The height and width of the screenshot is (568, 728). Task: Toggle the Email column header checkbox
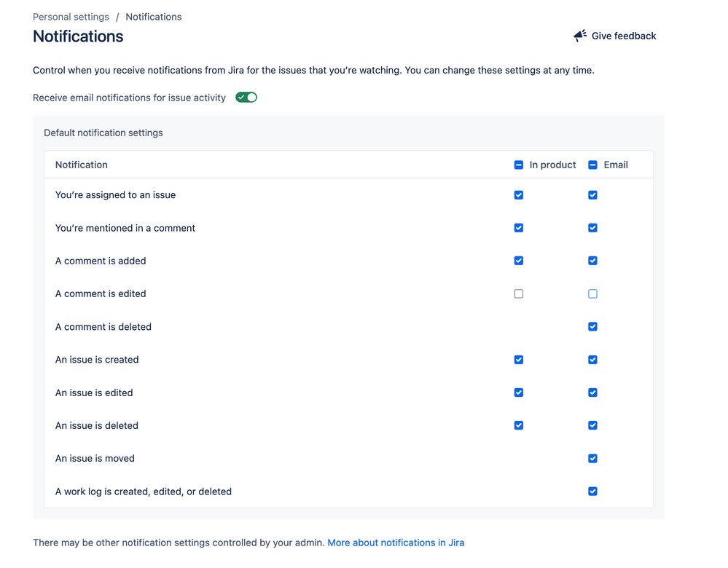(x=592, y=165)
